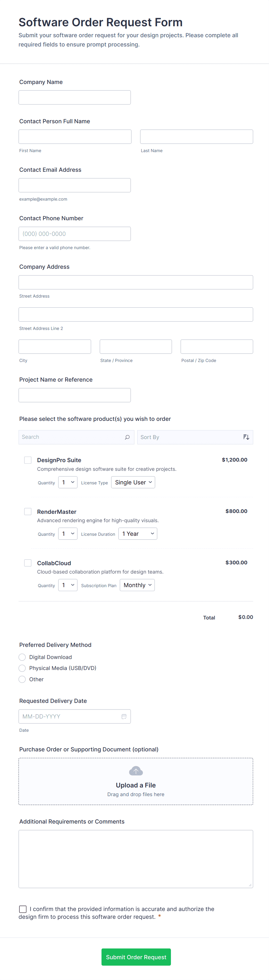Click the Company Name input field
The width and height of the screenshot is (269, 980).
click(75, 97)
